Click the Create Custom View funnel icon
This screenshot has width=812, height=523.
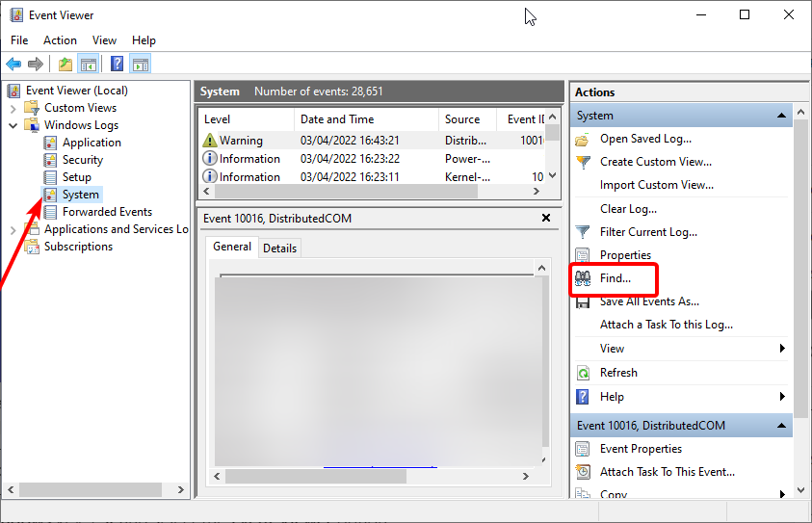(x=583, y=162)
